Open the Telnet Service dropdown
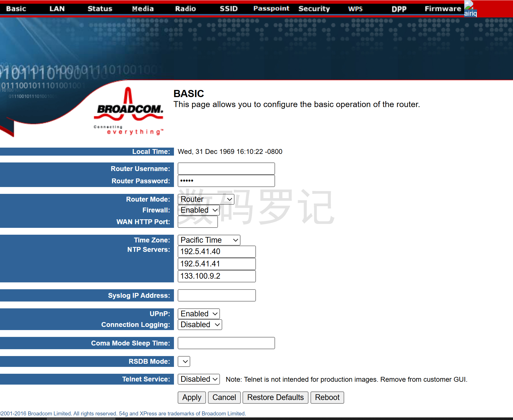Image resolution: width=513 pixels, height=420 pixels. (199, 379)
